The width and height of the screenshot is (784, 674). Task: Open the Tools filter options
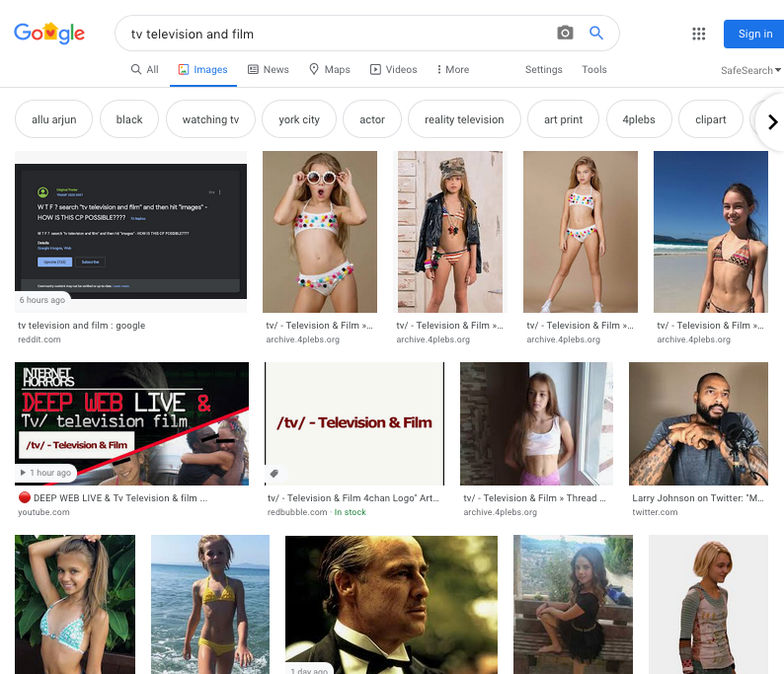(x=594, y=70)
